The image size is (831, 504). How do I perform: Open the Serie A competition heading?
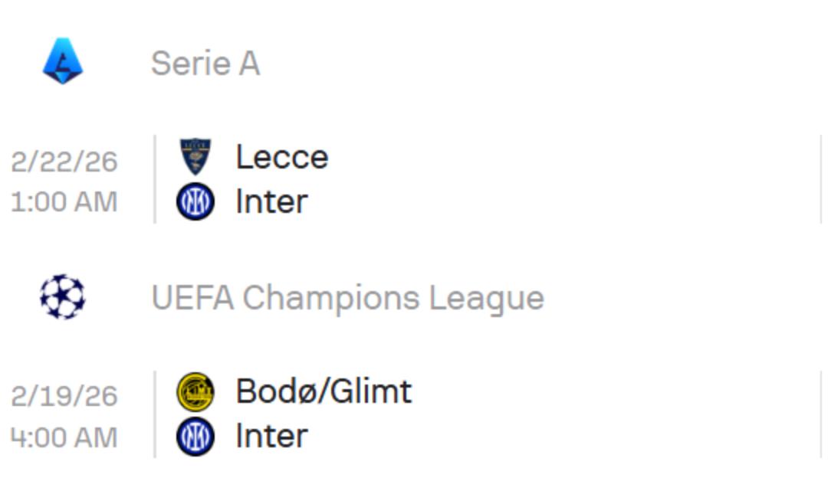coord(205,63)
